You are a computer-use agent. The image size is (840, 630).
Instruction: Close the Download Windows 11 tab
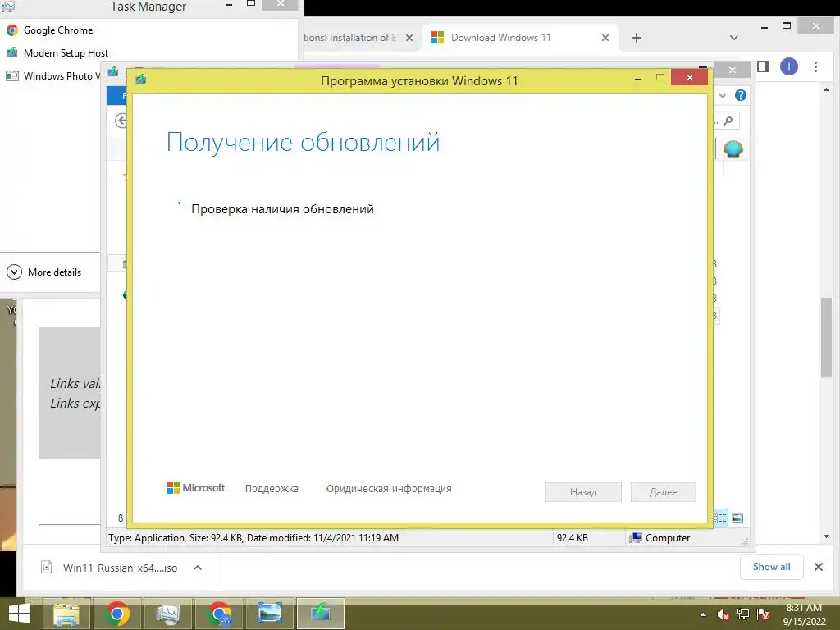coord(605,38)
